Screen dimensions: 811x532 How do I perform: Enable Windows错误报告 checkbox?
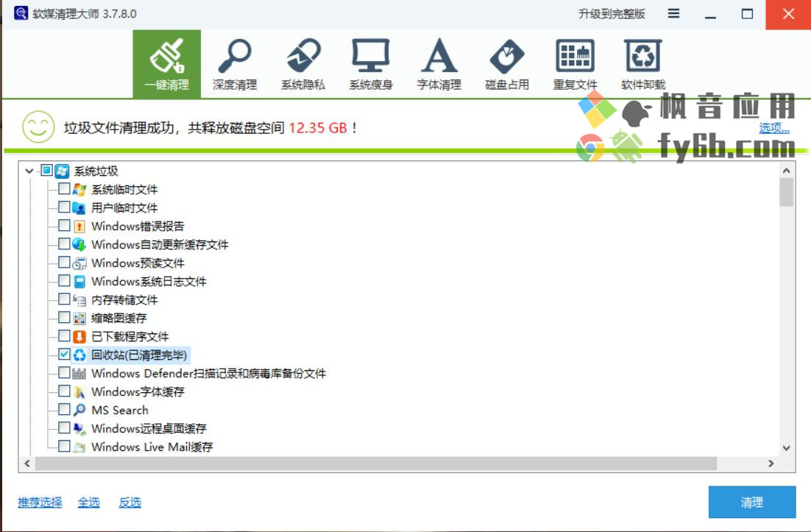(x=64, y=225)
